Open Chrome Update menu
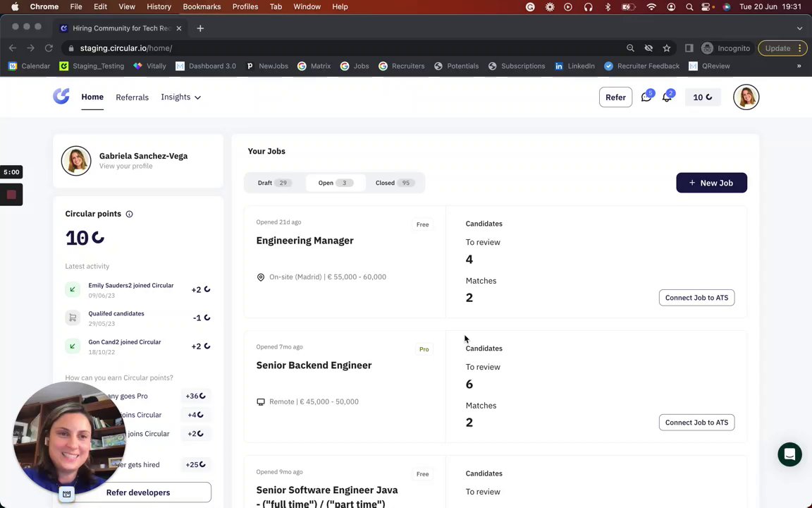812x508 pixels. pyautogui.click(x=782, y=48)
